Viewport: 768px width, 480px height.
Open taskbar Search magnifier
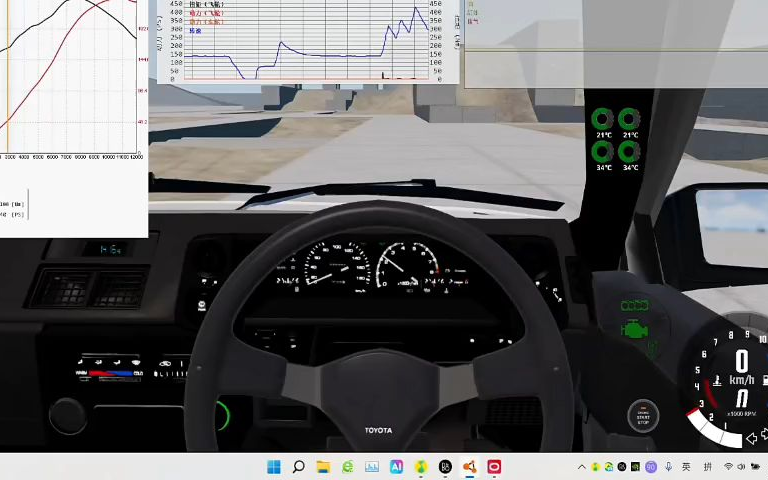[298, 467]
